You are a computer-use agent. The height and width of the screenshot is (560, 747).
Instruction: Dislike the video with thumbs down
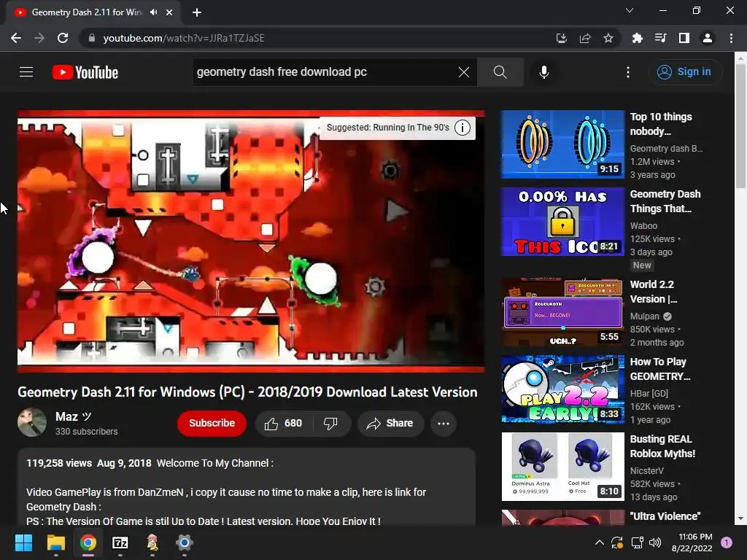330,424
